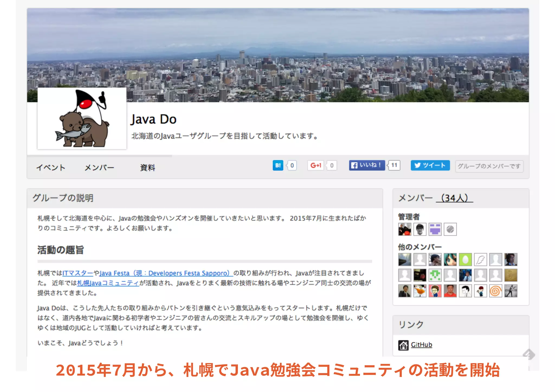Click the Google +1 share button

[316, 165]
